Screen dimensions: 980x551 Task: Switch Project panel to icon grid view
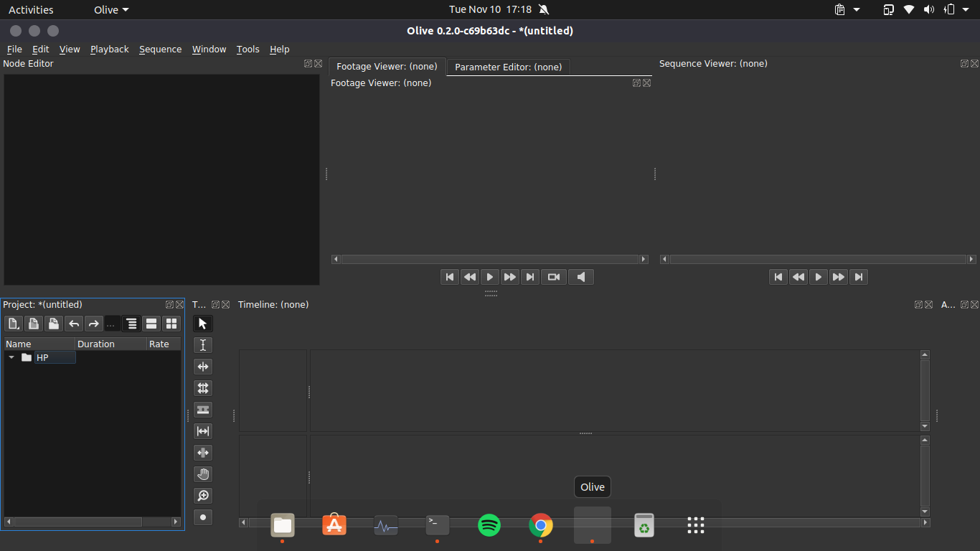tap(171, 324)
